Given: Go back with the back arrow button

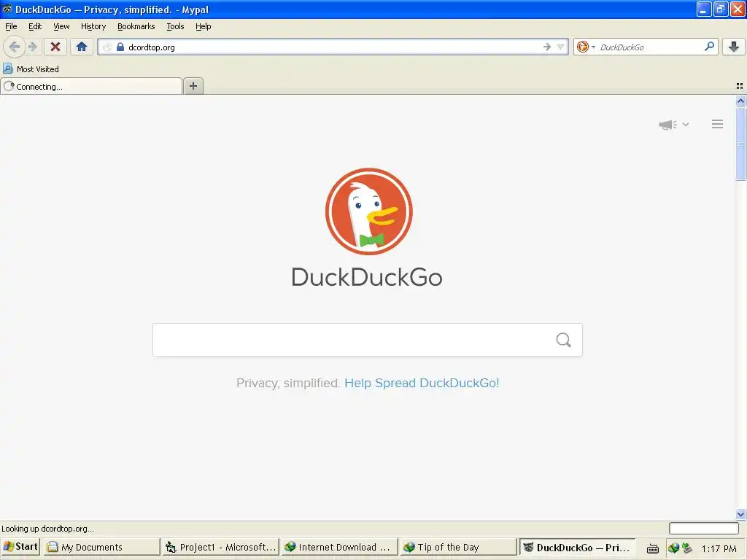Looking at the screenshot, I should (x=15, y=47).
